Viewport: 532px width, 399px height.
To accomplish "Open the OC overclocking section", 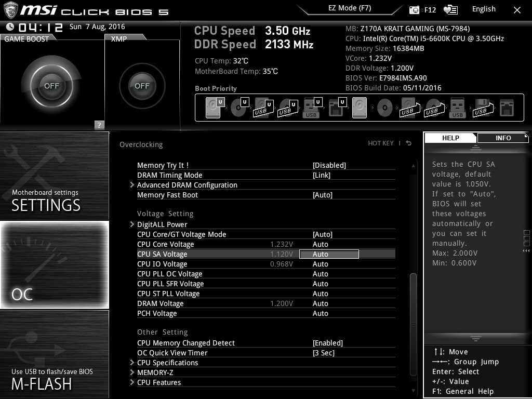I will (54, 264).
